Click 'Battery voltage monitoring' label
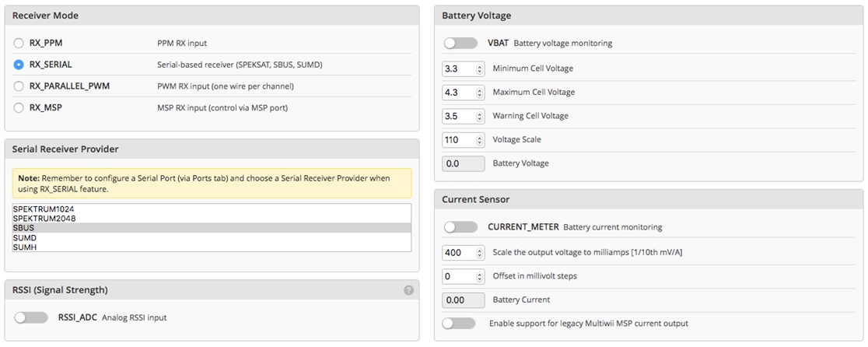868x347 pixels. [x=563, y=43]
